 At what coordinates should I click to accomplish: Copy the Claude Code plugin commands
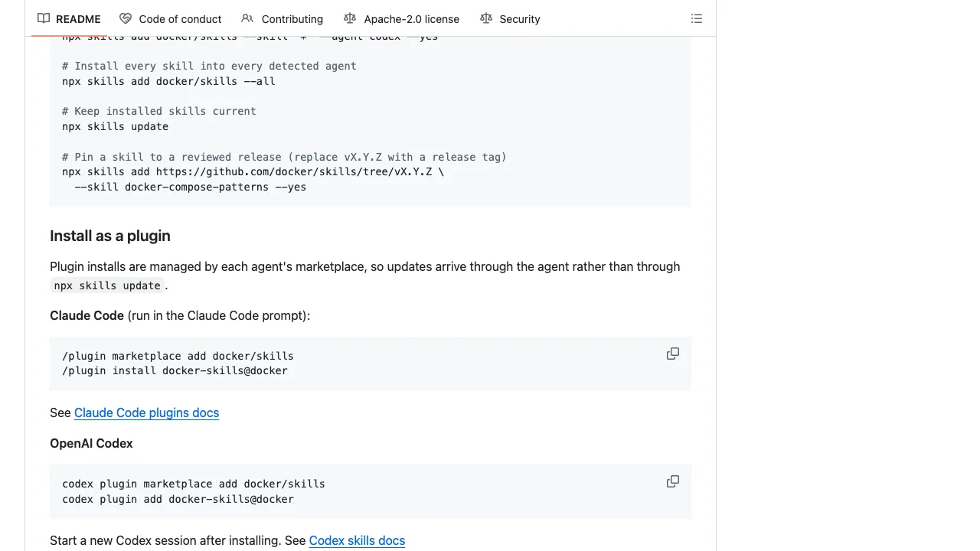[x=673, y=354]
